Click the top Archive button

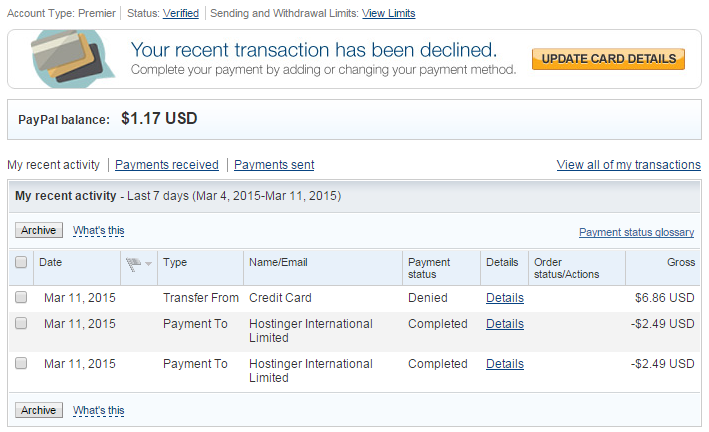tap(39, 230)
